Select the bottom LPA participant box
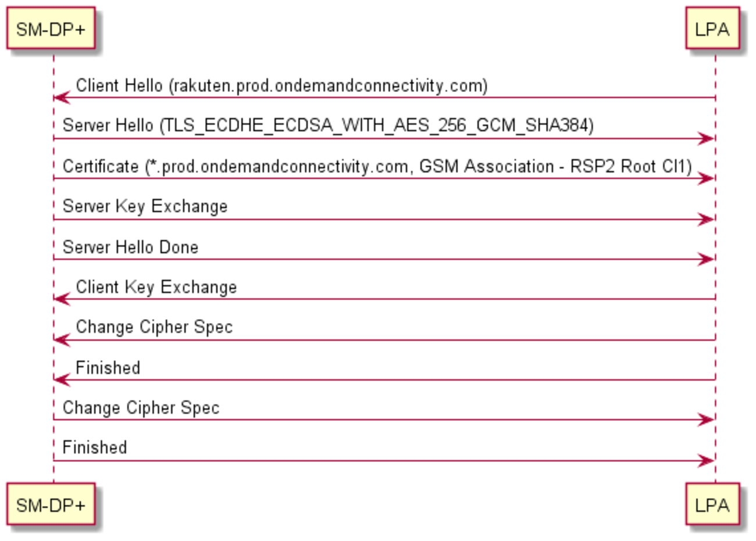Viewport: 756px width, 541px height. pos(712,504)
